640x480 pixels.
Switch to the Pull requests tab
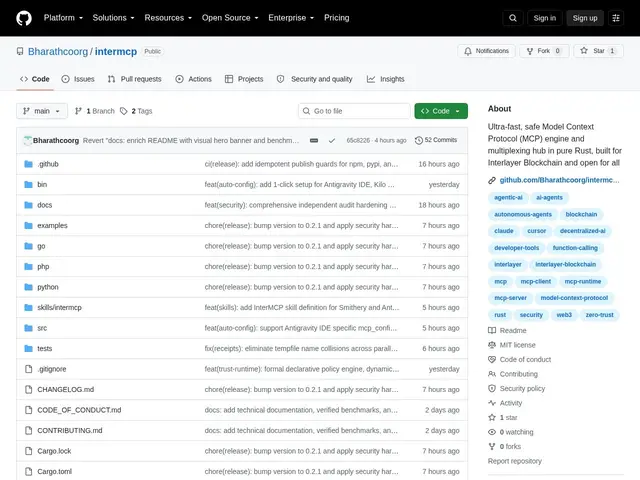tap(135, 79)
